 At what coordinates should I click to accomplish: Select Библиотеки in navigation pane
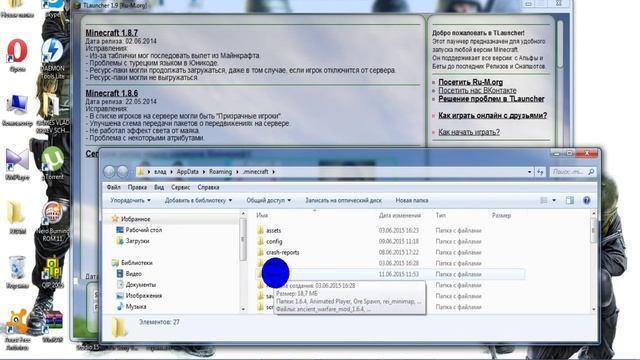pyautogui.click(x=136, y=263)
